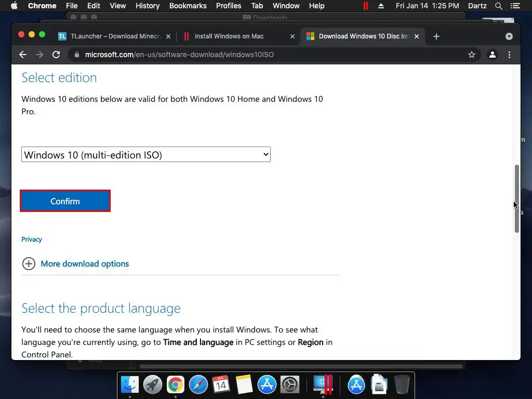Image resolution: width=532 pixels, height=399 pixels.
Task: Click the Dartz user name
Action: 477,6
